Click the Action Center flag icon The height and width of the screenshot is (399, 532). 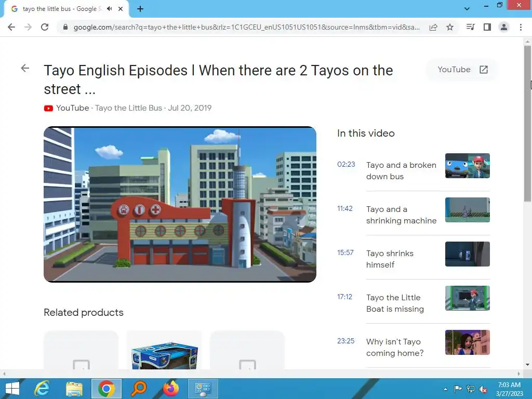(458, 389)
